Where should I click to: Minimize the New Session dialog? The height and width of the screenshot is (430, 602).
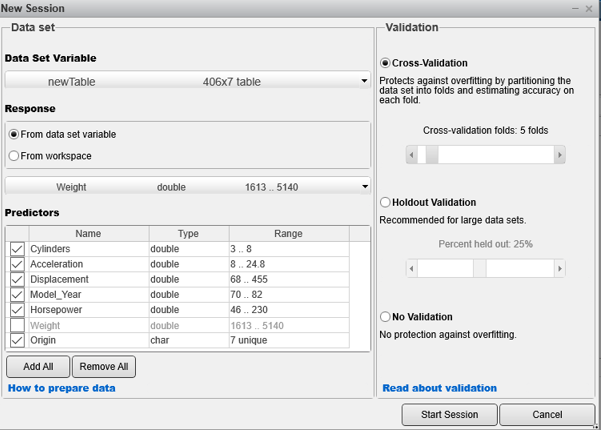(575, 8)
